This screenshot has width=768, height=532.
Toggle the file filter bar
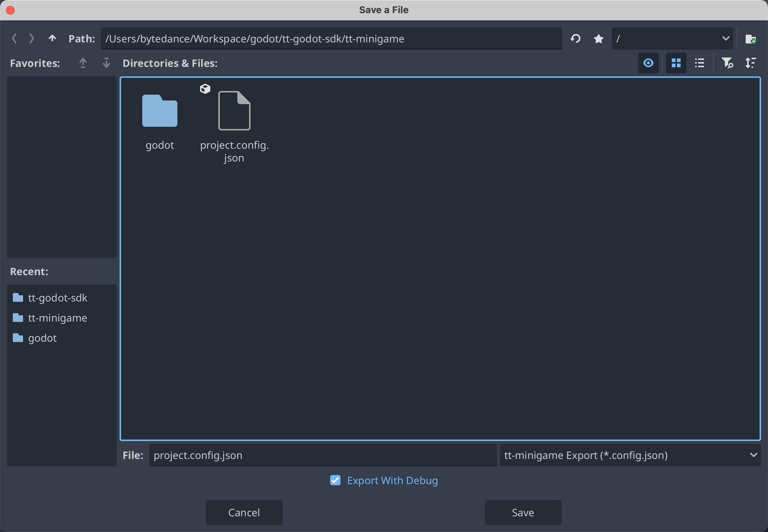click(x=727, y=63)
